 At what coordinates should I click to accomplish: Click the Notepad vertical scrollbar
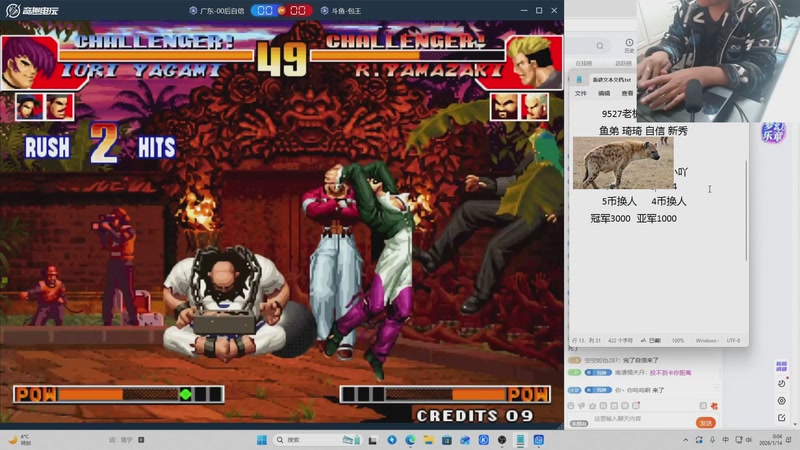pos(746,210)
